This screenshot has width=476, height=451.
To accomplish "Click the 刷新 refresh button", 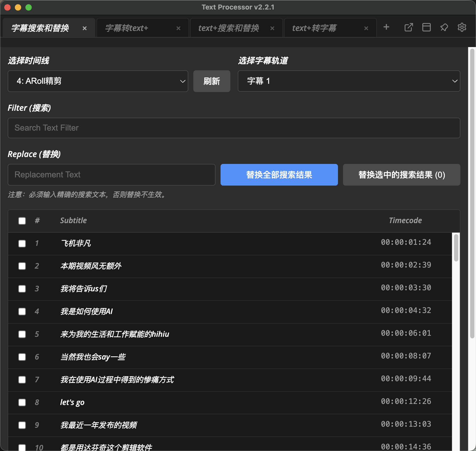I will pyautogui.click(x=212, y=81).
